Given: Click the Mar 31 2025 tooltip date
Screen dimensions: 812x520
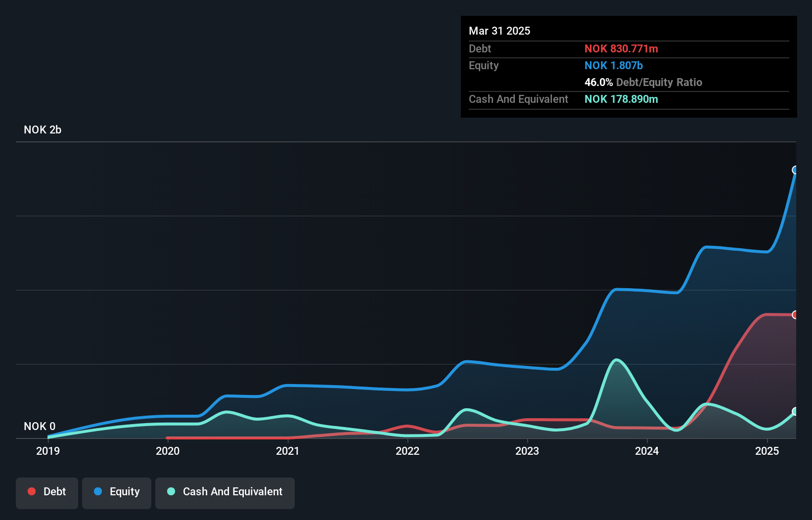Looking at the screenshot, I should [499, 31].
